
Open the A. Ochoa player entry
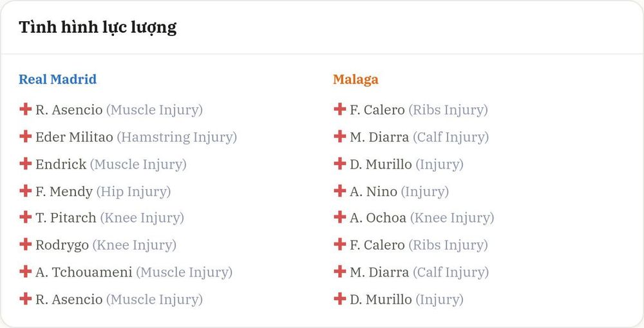click(378, 218)
